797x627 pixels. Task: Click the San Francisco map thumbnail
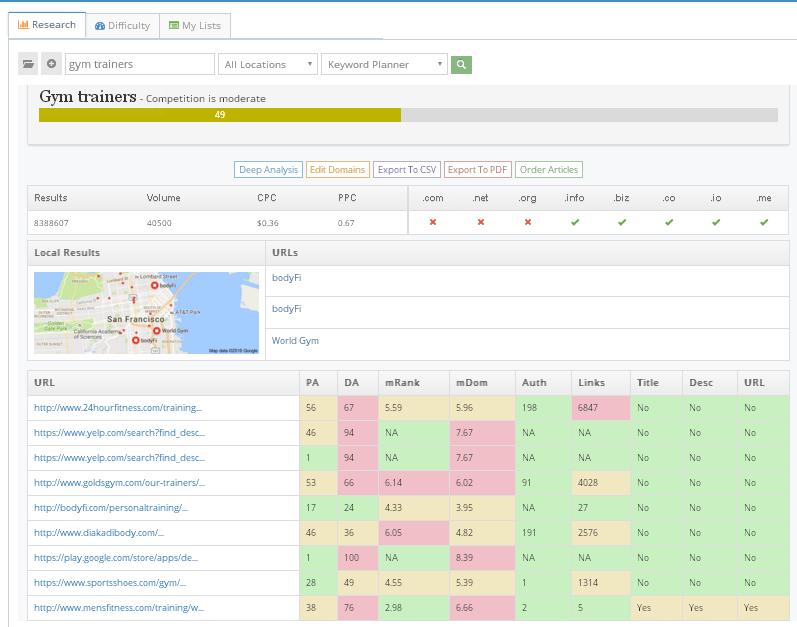[x=146, y=313]
